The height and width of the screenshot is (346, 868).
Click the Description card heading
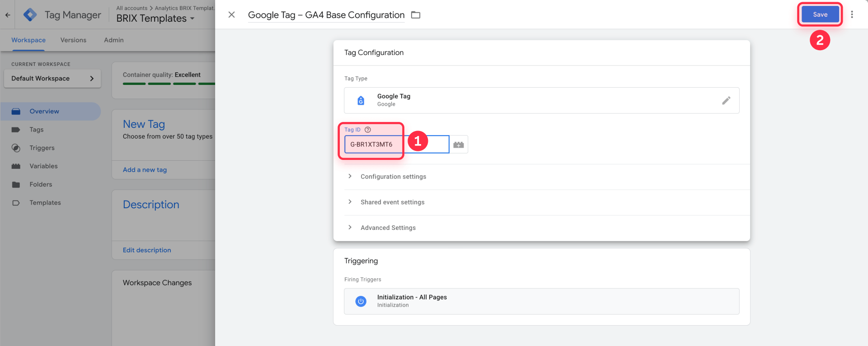(151, 205)
